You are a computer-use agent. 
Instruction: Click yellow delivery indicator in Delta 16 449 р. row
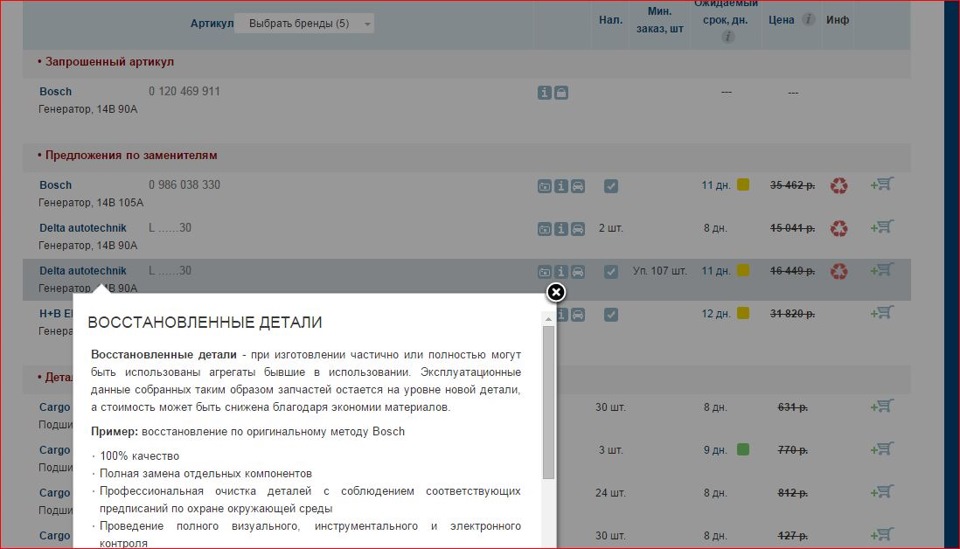coord(743,271)
